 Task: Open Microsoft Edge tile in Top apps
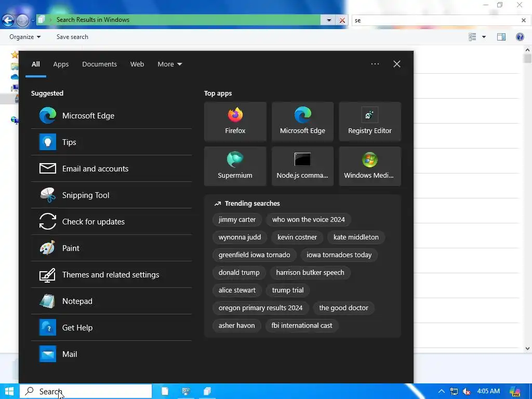click(x=302, y=122)
